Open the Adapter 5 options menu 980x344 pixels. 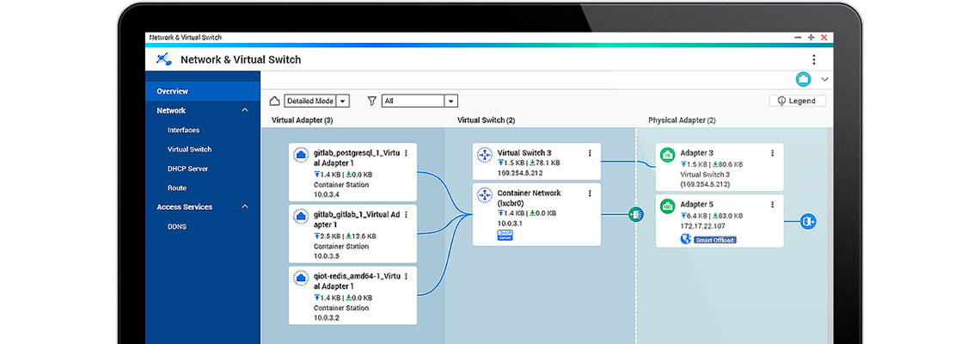coord(772,205)
